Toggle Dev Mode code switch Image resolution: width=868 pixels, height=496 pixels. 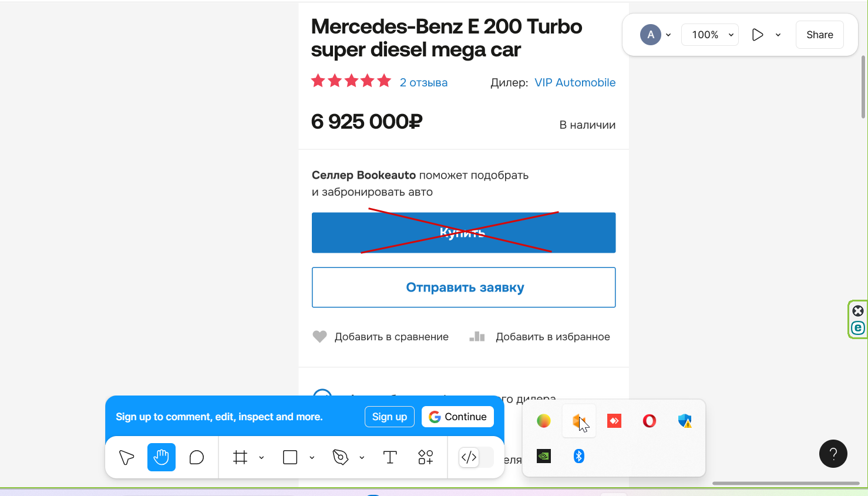coord(475,457)
